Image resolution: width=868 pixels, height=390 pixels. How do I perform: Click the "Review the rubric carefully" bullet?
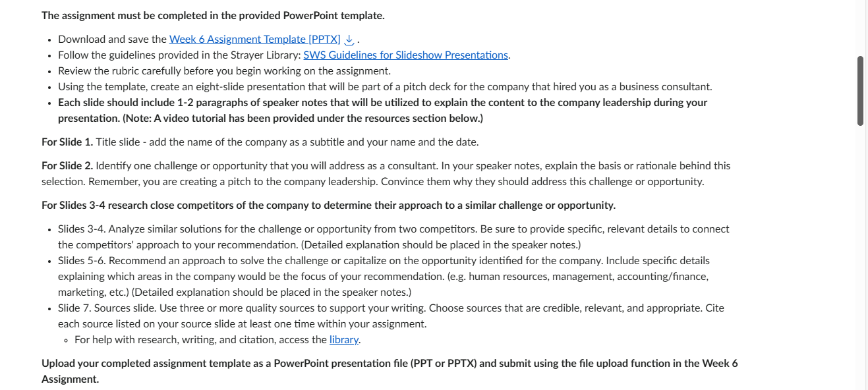tap(224, 71)
